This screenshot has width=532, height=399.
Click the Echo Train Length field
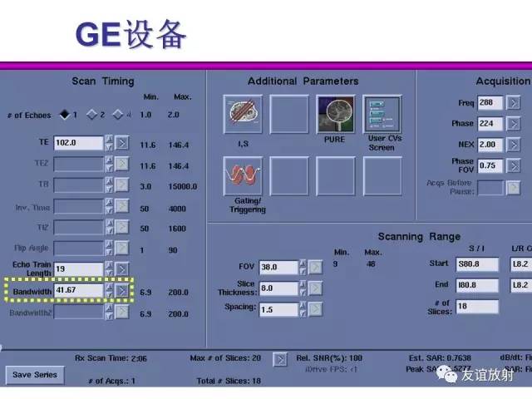[x=78, y=269]
